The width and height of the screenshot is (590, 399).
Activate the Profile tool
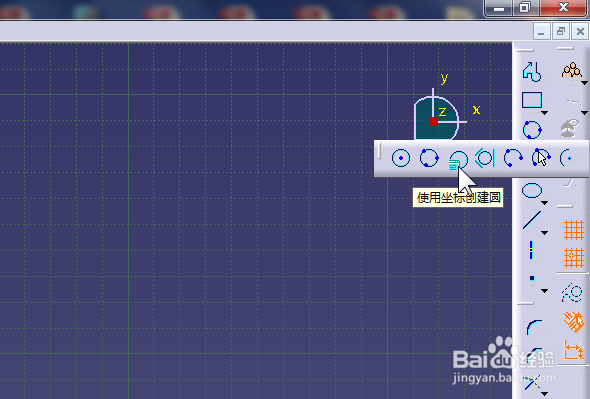point(532,72)
